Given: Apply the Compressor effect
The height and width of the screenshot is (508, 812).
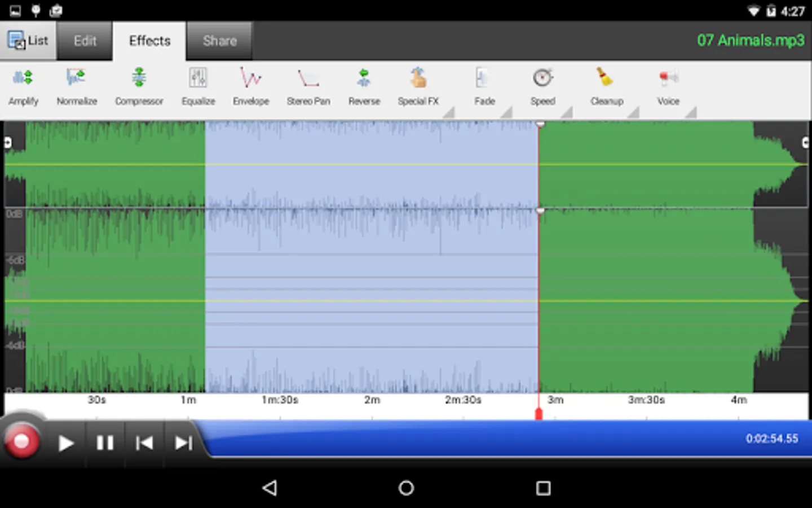Looking at the screenshot, I should pos(139,86).
